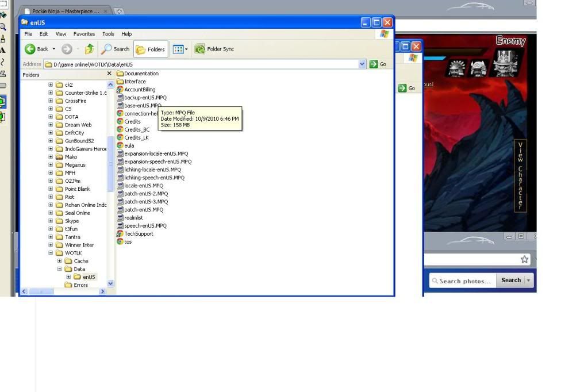Select the Credits_BC file icon
Image resolution: width=588 pixels, height=392 pixels.
tap(120, 129)
